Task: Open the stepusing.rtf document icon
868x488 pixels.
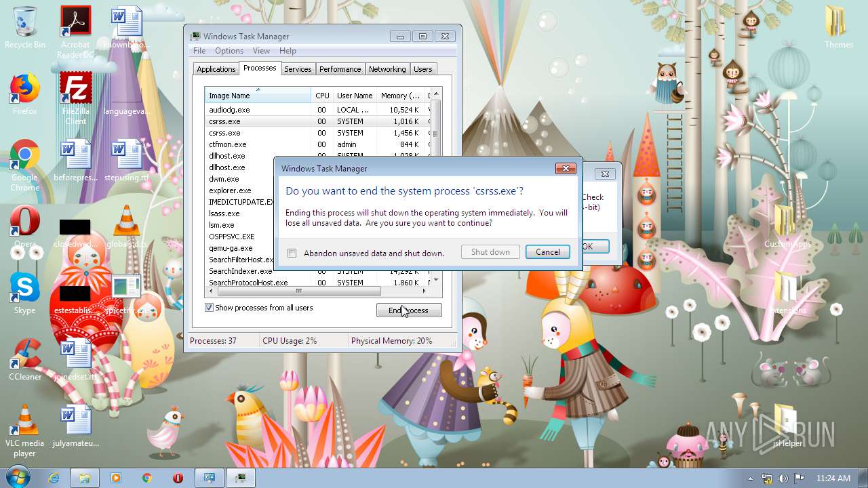Action: [126, 161]
